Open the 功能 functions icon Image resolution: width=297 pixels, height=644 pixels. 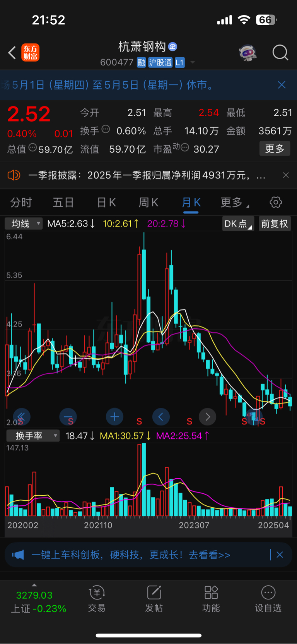pos(211,599)
